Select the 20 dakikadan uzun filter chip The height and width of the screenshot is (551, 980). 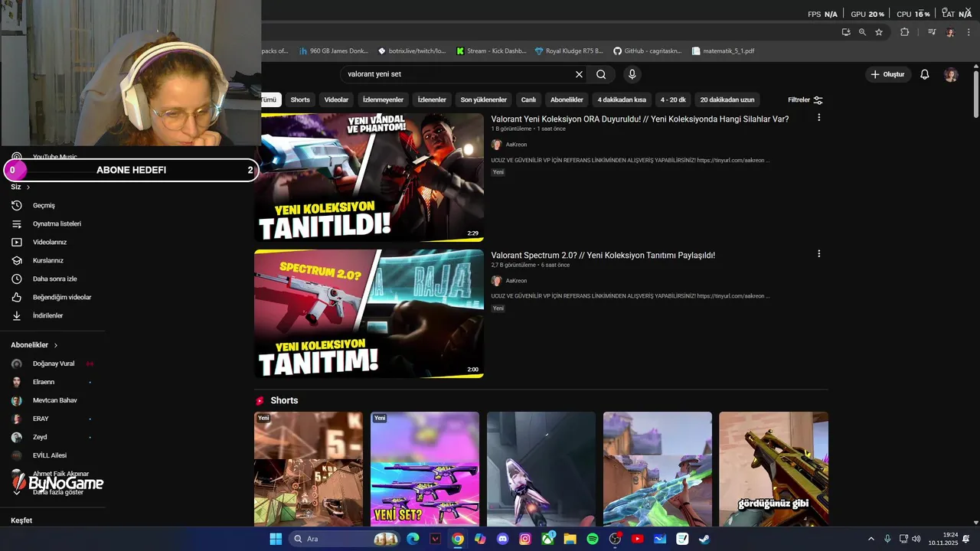[x=727, y=99]
